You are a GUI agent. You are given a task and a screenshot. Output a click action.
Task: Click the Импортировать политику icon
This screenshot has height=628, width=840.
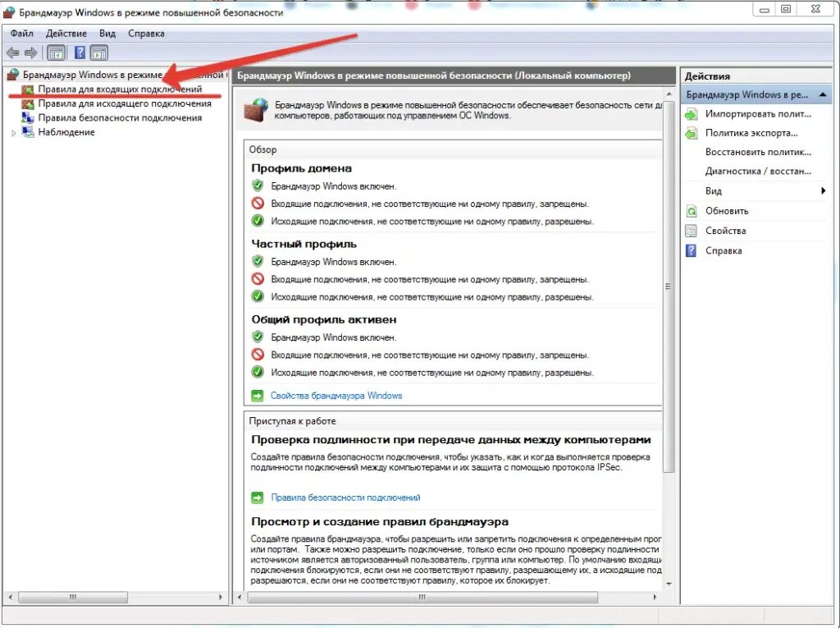click(692, 113)
